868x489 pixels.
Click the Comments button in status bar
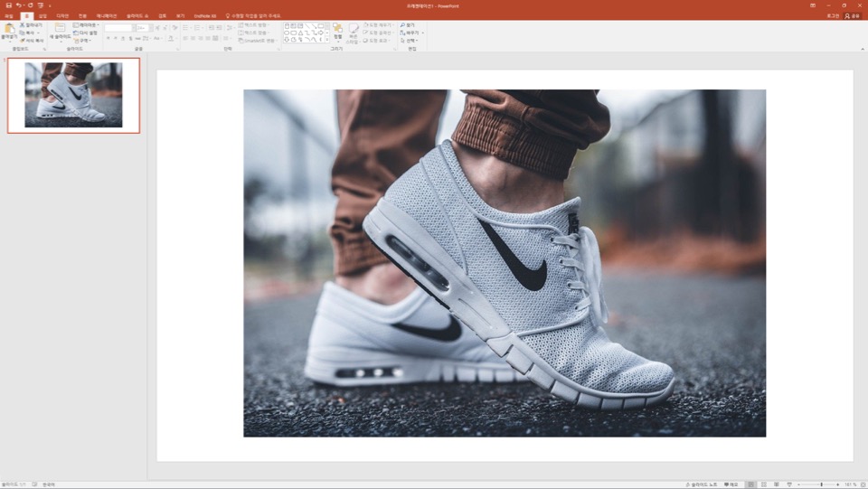(x=731, y=484)
